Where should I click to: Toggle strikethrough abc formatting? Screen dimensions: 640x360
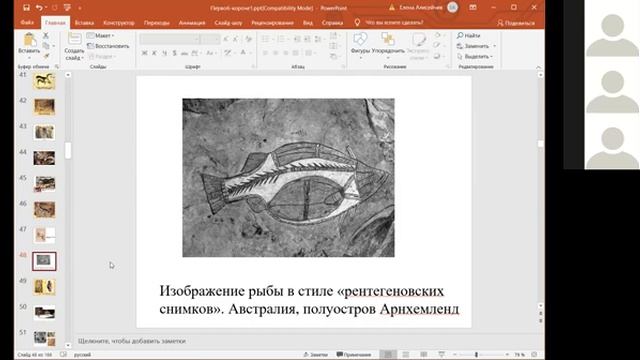184,53
